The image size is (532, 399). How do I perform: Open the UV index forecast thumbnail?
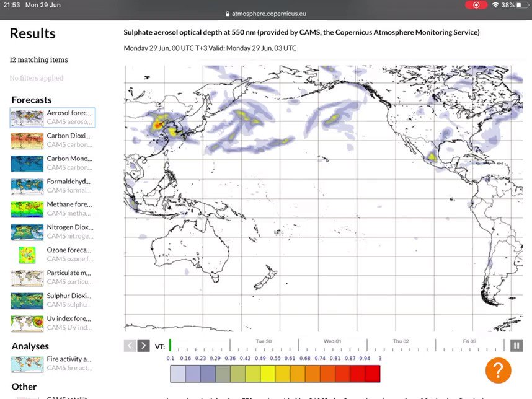click(x=27, y=324)
